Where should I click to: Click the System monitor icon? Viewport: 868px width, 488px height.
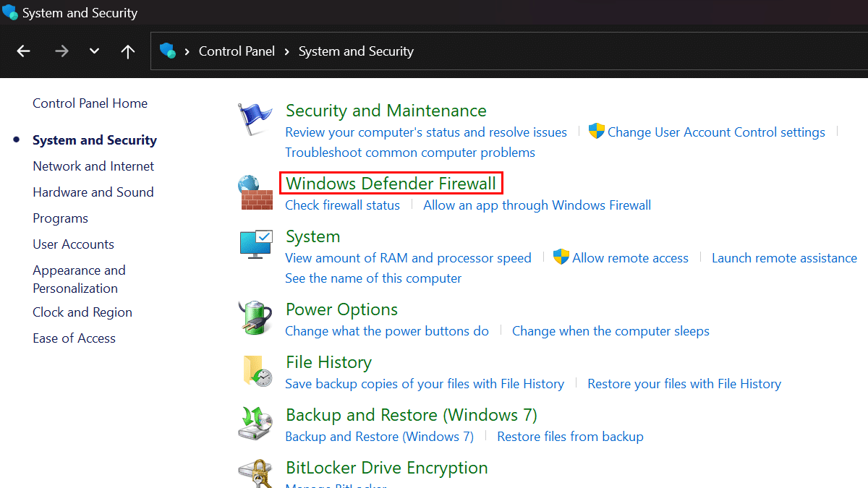tap(255, 244)
